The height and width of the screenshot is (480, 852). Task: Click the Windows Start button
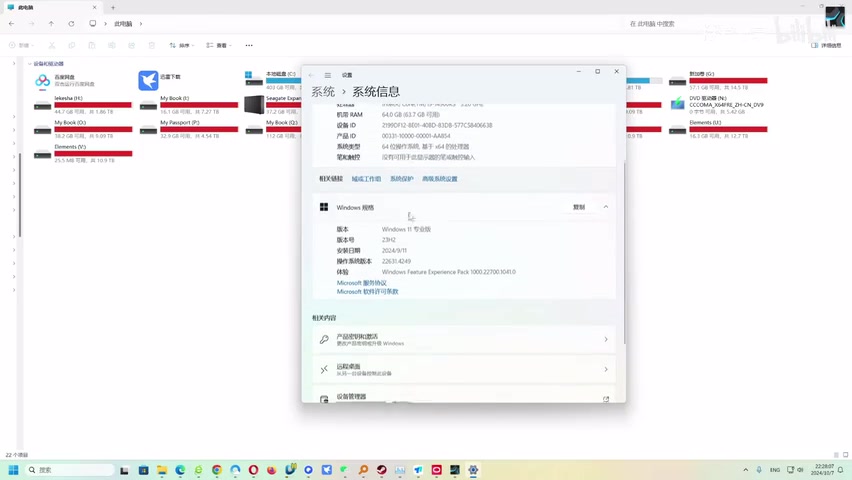click(14, 470)
